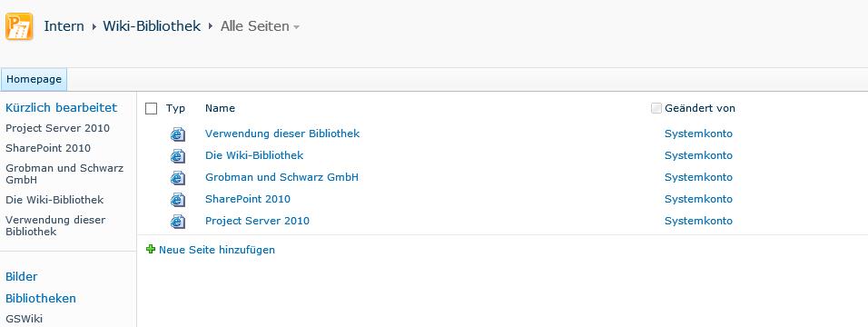Select GSWiki in the left navigation
Viewport: 868px width, 327px height.
pos(24,319)
